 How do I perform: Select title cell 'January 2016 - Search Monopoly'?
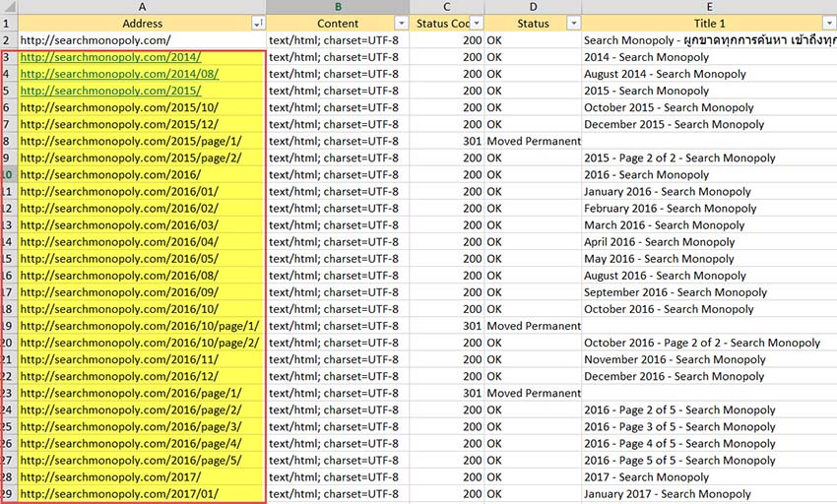tap(709, 192)
